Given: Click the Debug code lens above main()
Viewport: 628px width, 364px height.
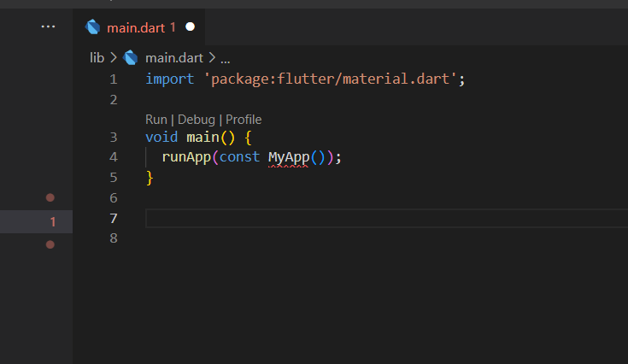Looking at the screenshot, I should coord(197,120).
